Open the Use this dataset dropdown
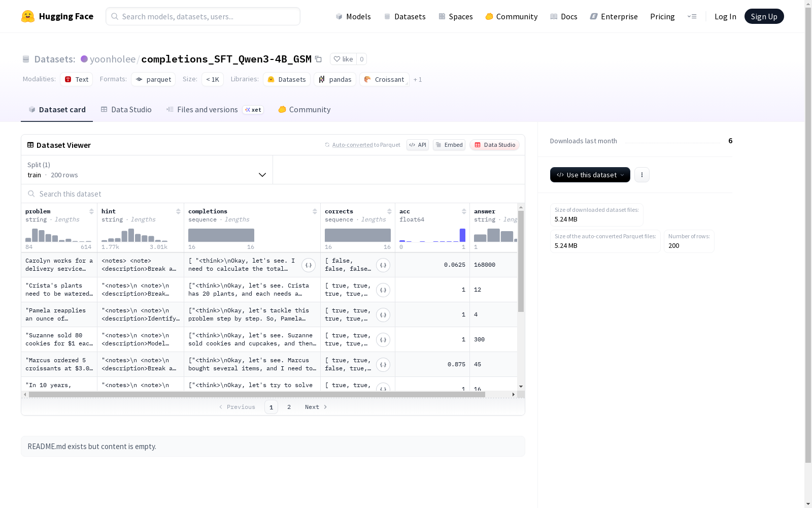Image resolution: width=812 pixels, height=508 pixels. point(590,175)
